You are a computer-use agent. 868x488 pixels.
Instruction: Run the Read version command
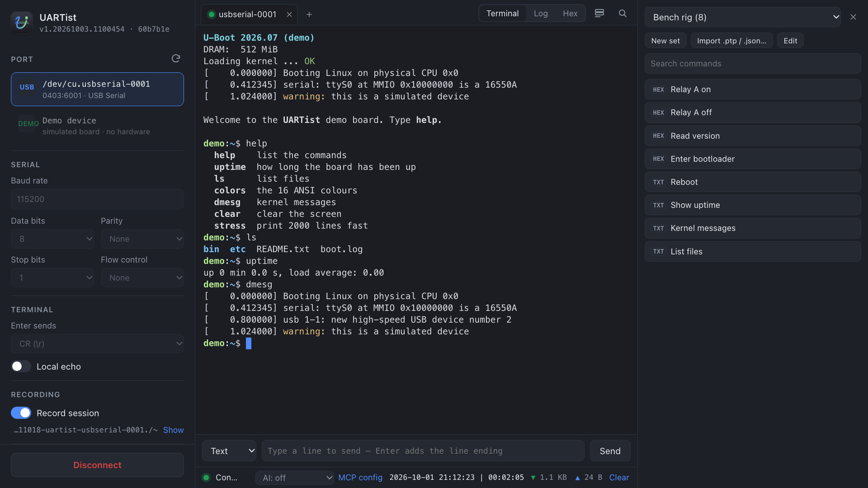click(752, 136)
